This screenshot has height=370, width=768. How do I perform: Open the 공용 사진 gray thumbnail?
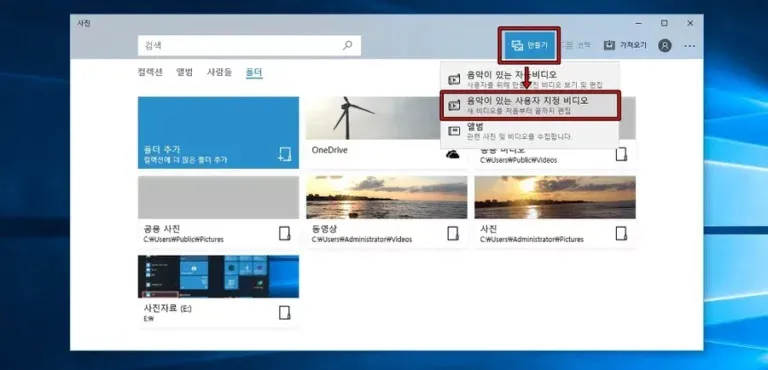click(218, 197)
